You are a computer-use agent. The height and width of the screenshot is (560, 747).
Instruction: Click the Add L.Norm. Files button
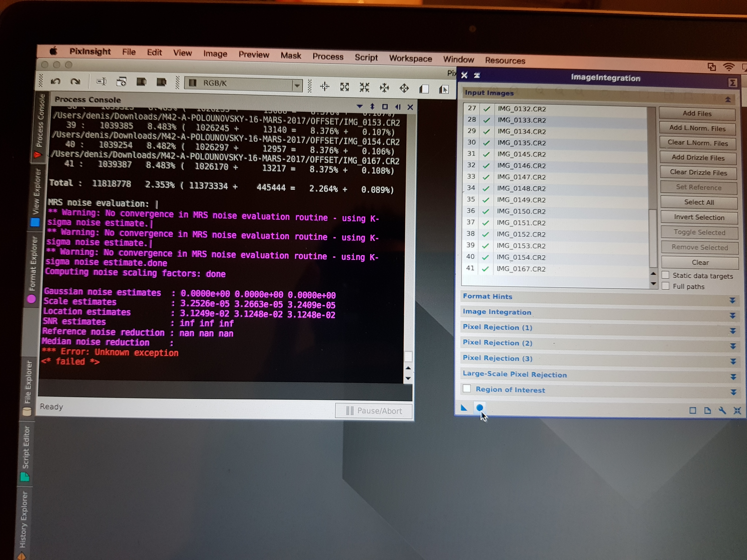[697, 128]
